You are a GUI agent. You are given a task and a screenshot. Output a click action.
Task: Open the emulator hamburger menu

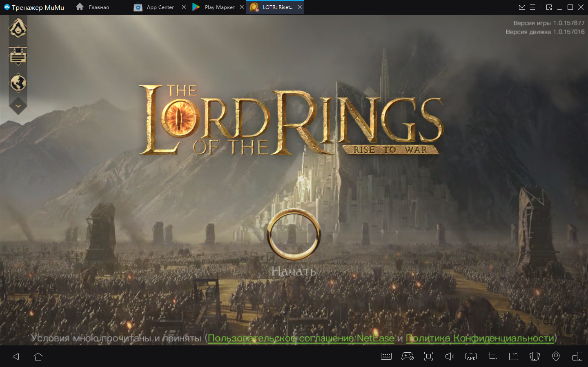coord(532,7)
